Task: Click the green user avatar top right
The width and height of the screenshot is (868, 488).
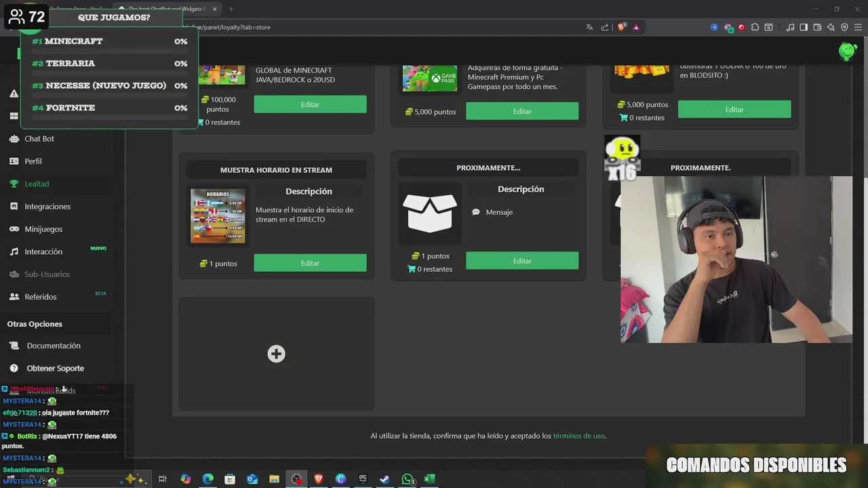Action: pos(847,52)
